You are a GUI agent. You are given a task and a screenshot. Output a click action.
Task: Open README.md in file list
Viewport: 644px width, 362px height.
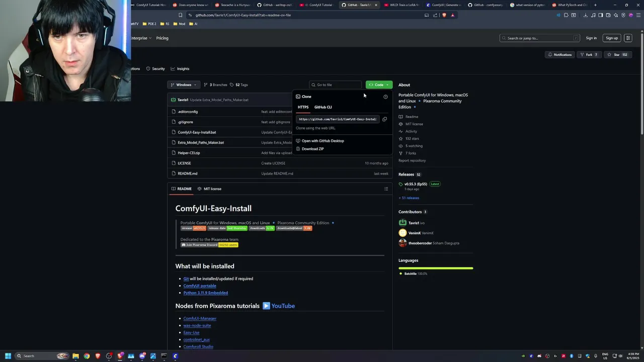point(187,173)
